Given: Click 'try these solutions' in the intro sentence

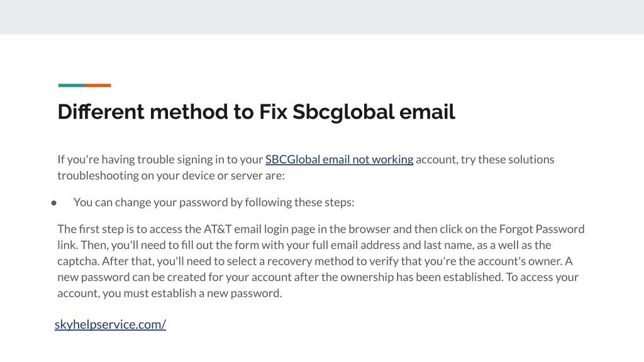Looking at the screenshot, I should 508,159.
